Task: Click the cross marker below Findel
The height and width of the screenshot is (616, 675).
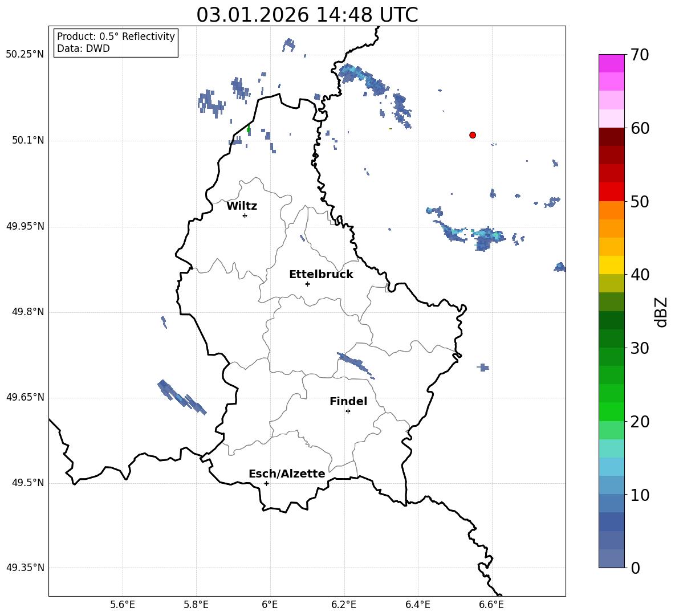Action: tap(348, 411)
